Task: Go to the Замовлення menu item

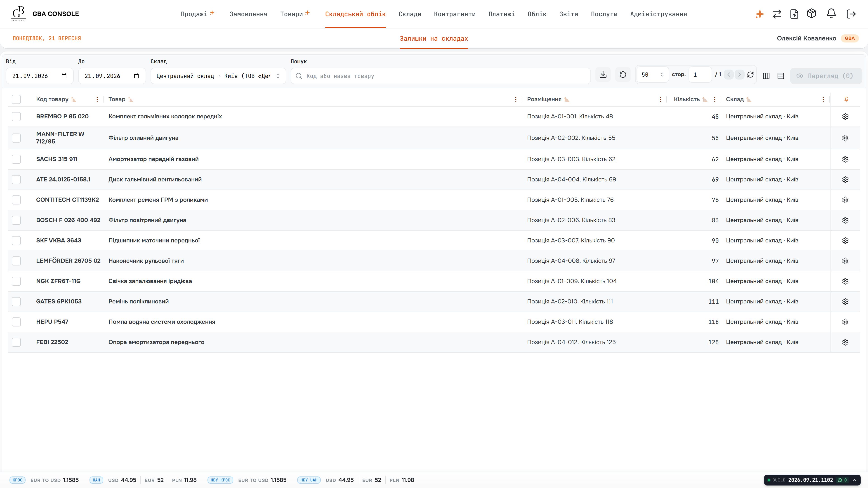Action: pos(248,14)
